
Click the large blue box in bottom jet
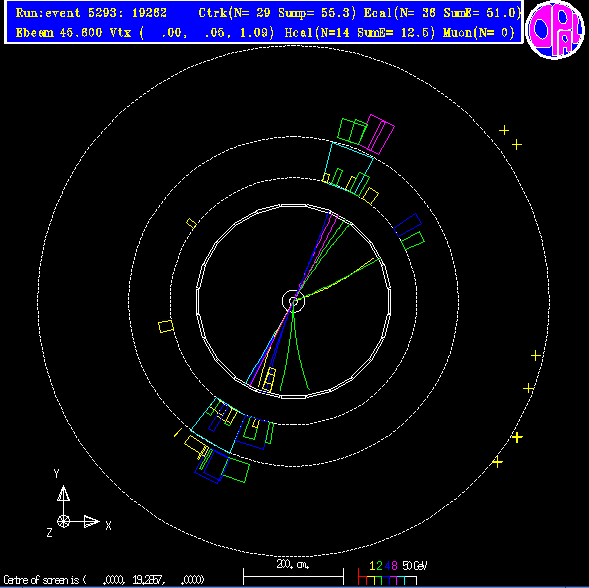click(212, 466)
